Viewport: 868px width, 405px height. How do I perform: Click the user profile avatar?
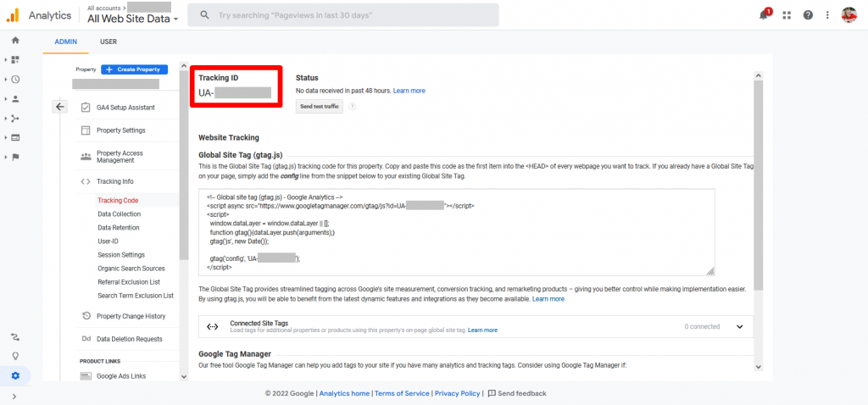pos(849,15)
